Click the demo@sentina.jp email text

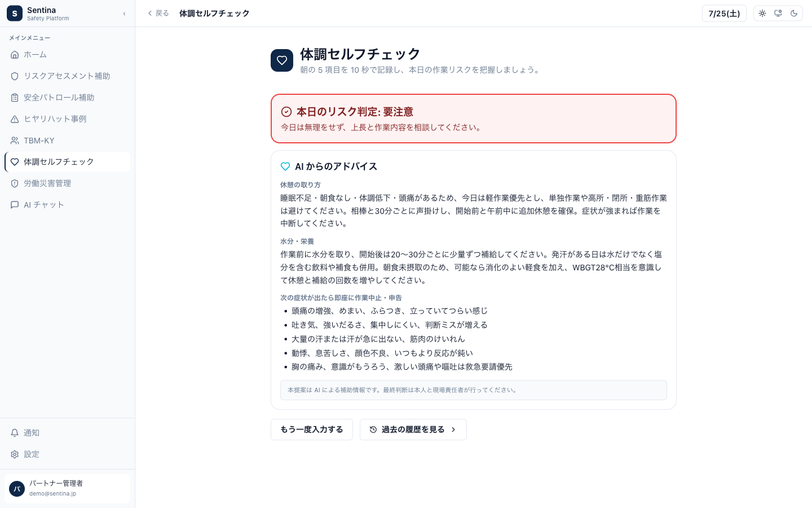pos(52,494)
